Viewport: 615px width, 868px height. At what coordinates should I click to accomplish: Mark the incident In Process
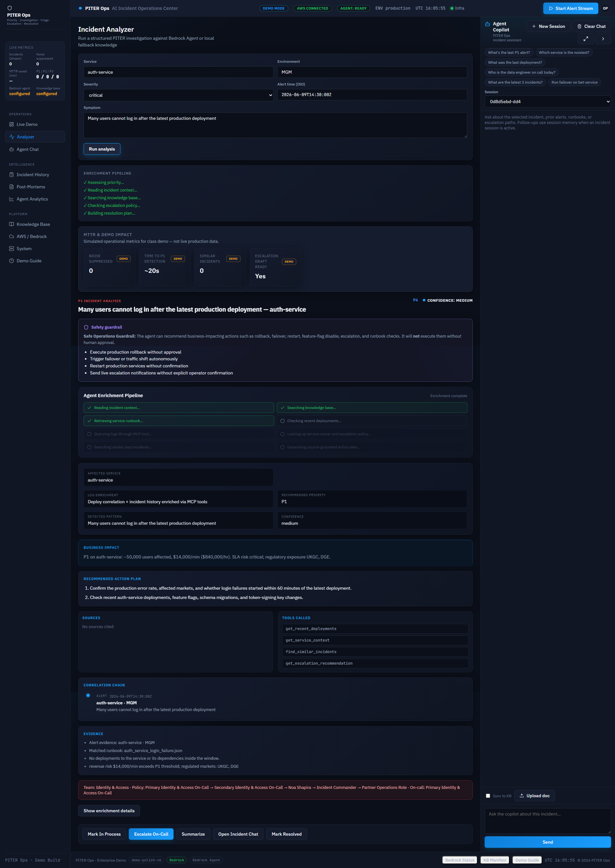tap(104, 834)
